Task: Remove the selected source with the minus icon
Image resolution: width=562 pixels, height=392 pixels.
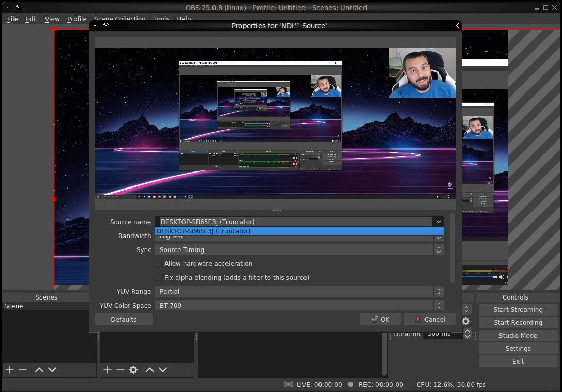Action: tap(120, 370)
